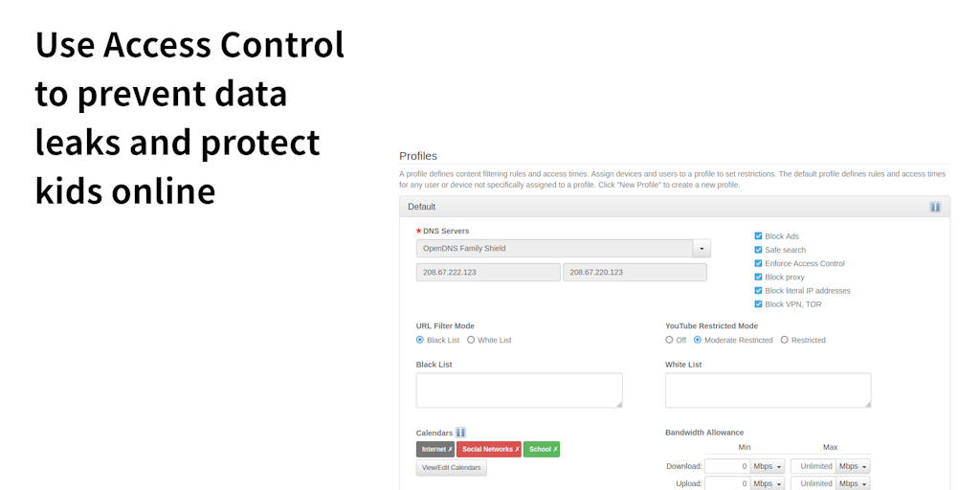Remove the Social Networks calendar tag
The image size is (980, 490).
(x=517, y=449)
